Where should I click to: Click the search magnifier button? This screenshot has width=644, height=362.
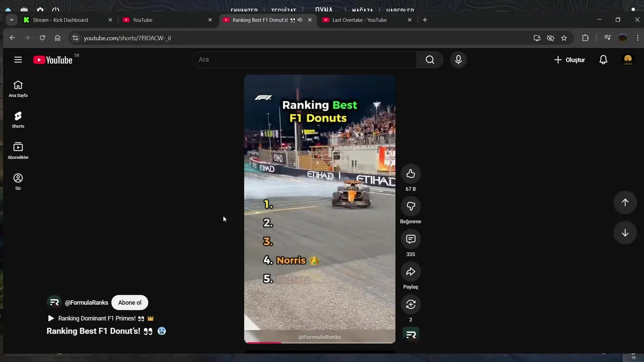click(x=430, y=60)
